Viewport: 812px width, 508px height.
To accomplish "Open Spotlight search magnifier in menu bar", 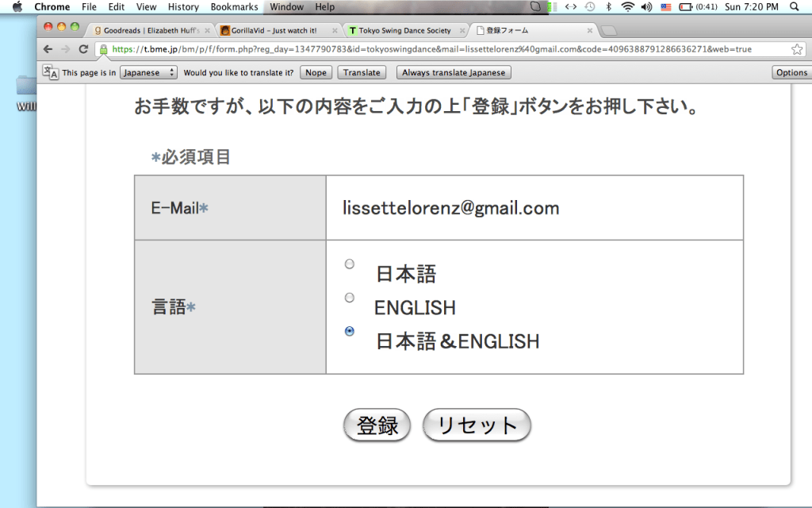I will point(795,7).
